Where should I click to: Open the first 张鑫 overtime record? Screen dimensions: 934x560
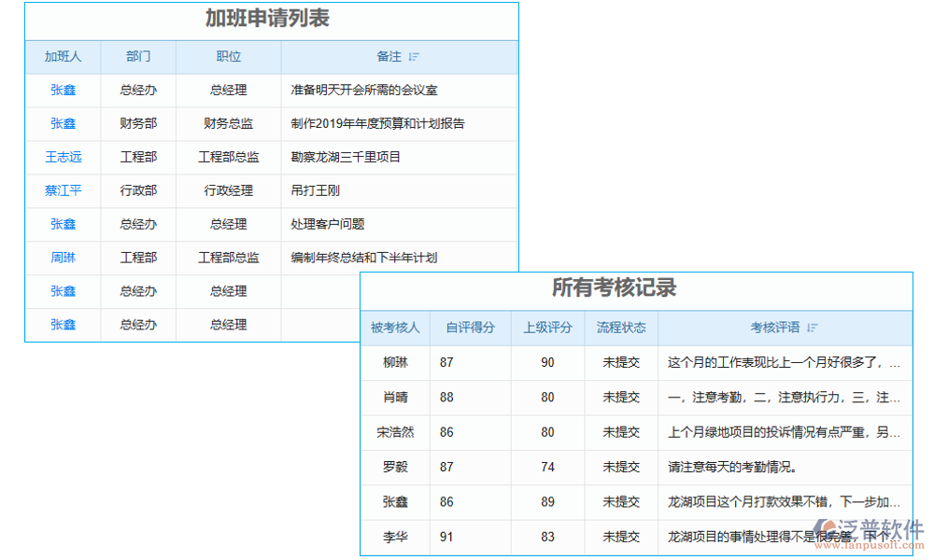pos(63,90)
